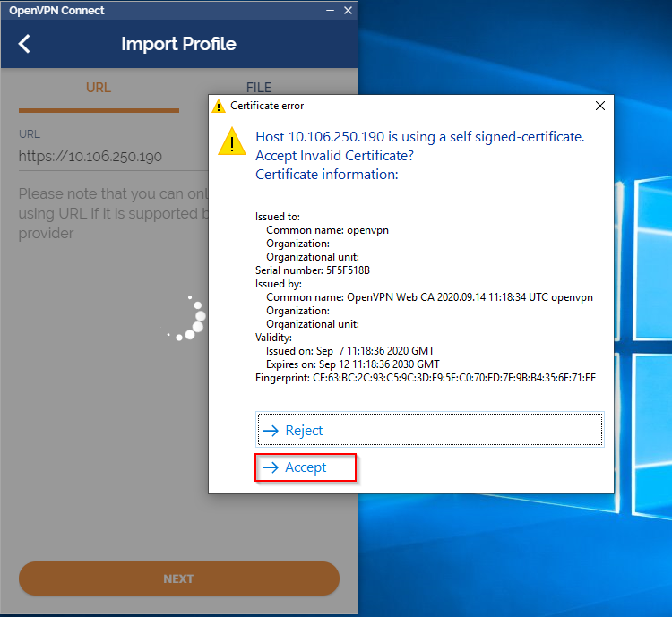This screenshot has height=617, width=672.
Task: Minimize the OpenVPN Connect window
Action: pyautogui.click(x=330, y=10)
